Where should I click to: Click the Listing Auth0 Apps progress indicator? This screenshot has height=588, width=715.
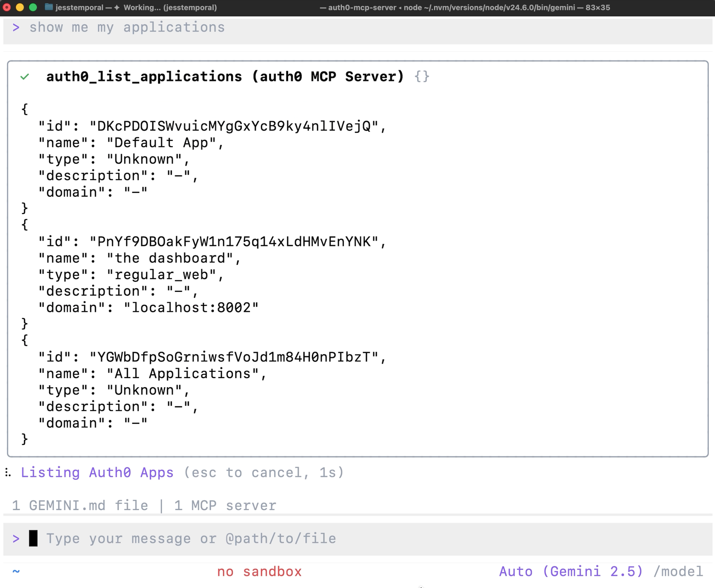pos(97,473)
